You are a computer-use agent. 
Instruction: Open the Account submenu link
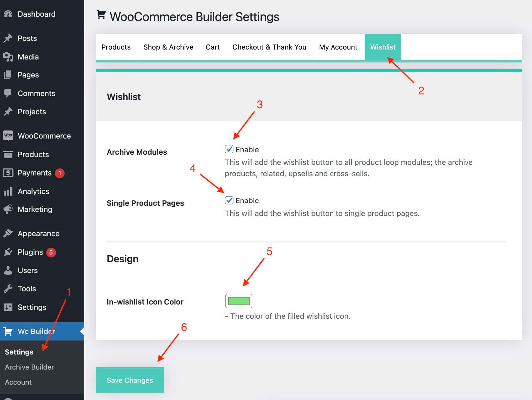pyautogui.click(x=18, y=382)
